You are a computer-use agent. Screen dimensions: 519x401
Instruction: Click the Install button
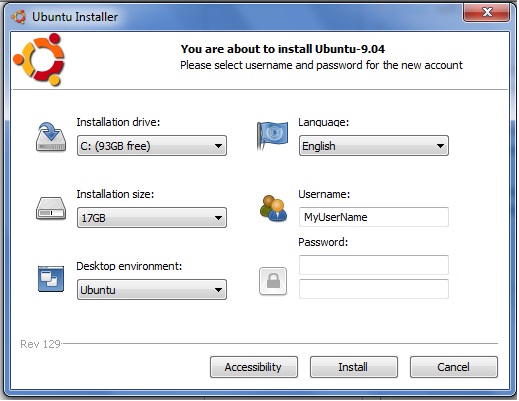354,367
